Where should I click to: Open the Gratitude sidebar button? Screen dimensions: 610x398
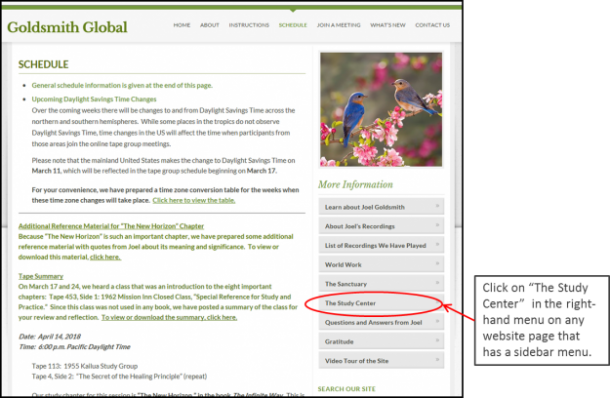(381, 341)
